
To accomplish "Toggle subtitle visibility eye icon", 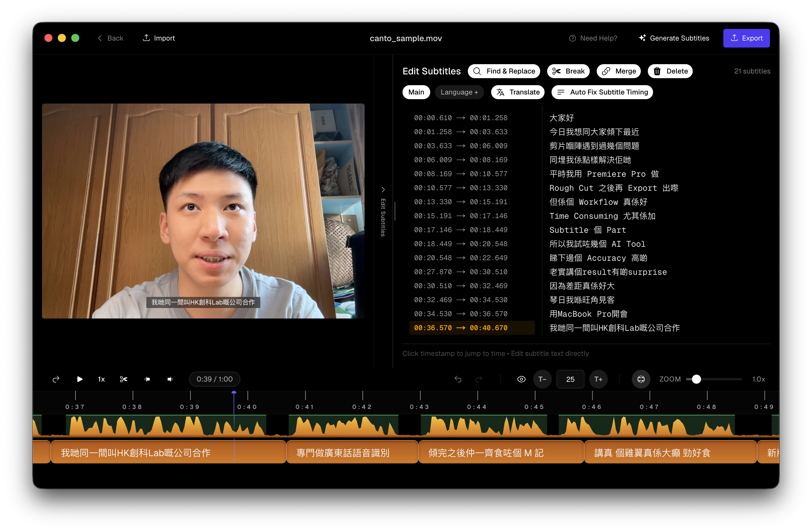I will click(x=521, y=379).
